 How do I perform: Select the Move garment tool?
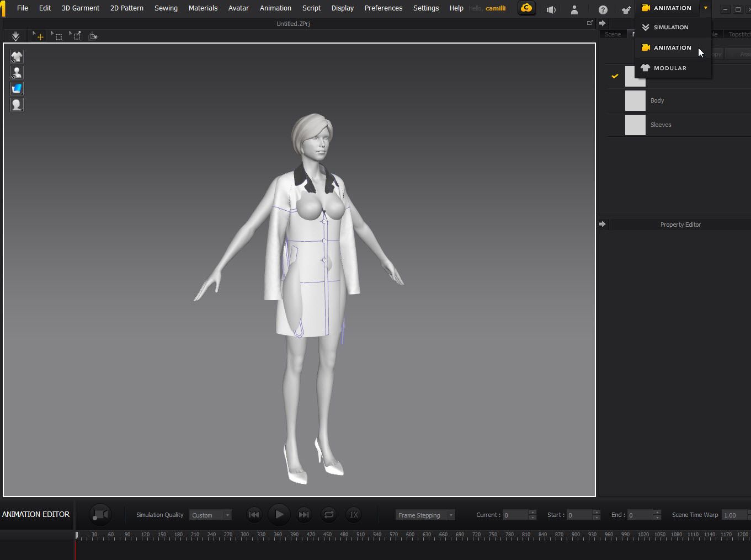point(38,35)
